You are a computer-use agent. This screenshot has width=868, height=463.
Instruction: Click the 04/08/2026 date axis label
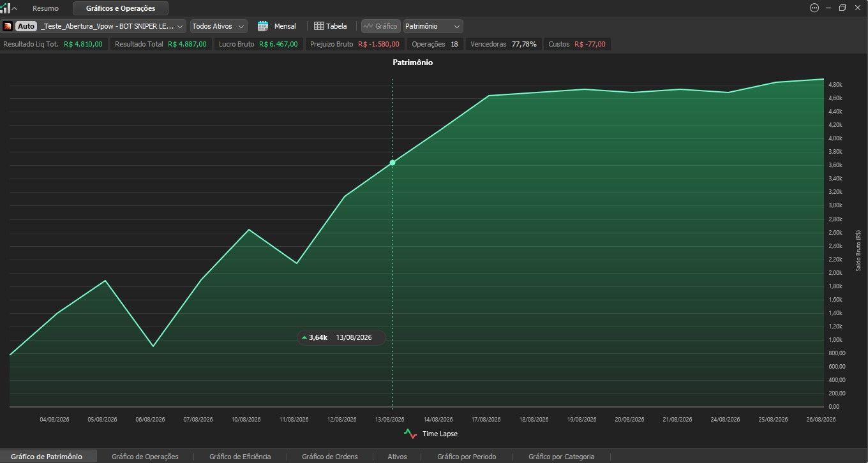(x=55, y=420)
